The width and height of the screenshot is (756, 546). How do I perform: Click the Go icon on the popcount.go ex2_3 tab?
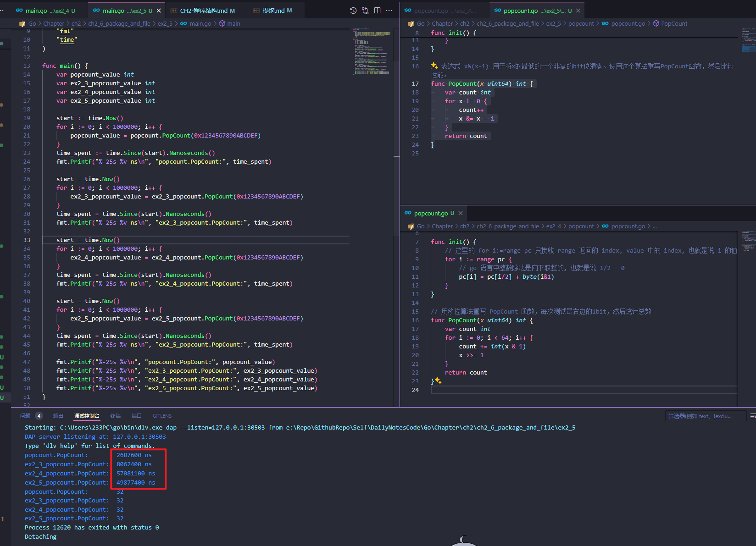[408, 11]
